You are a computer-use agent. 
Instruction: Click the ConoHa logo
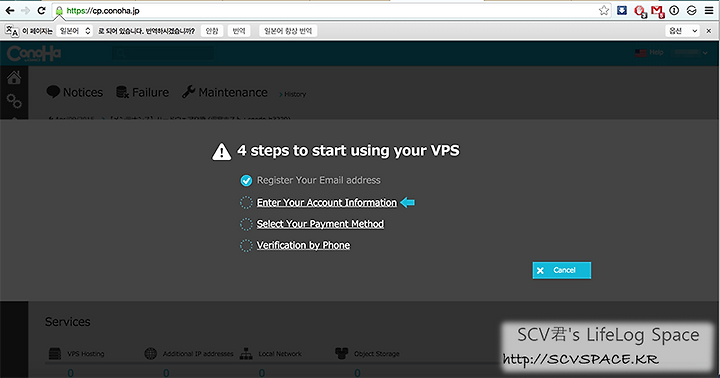click(x=34, y=54)
